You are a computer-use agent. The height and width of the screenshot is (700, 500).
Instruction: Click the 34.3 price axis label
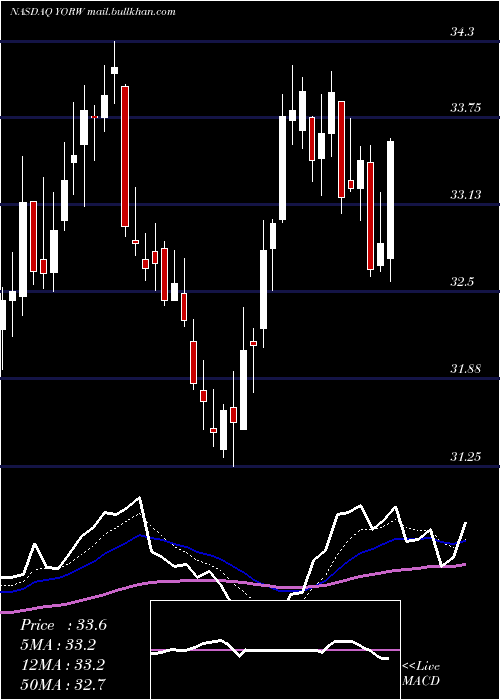coord(462,32)
